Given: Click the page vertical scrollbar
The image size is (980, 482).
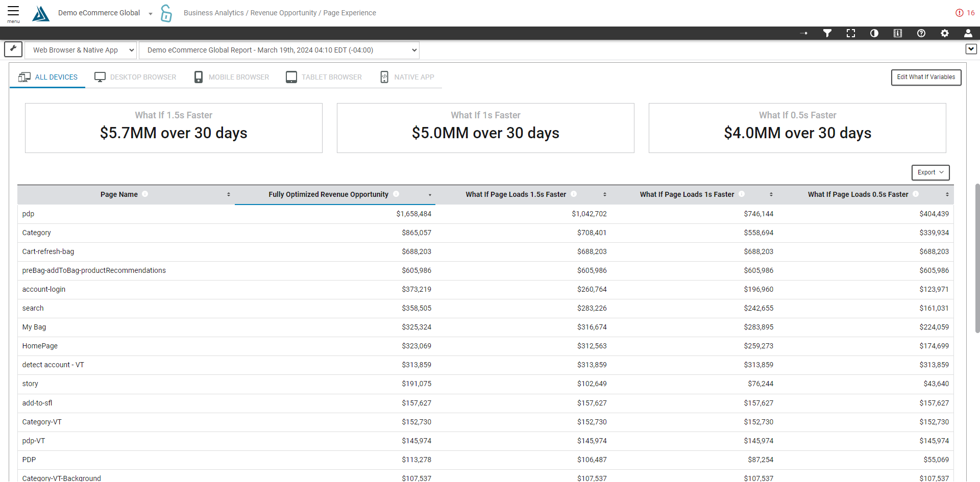Looking at the screenshot, I should pos(977,258).
